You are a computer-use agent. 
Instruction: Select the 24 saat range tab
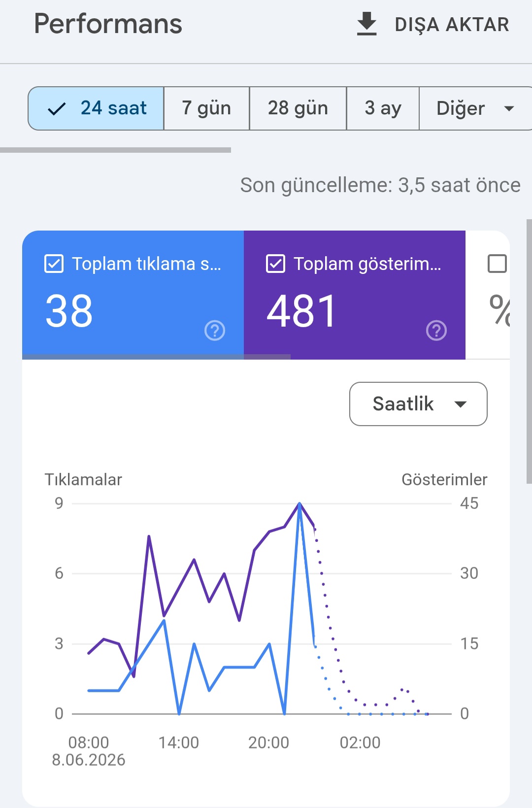tap(96, 108)
